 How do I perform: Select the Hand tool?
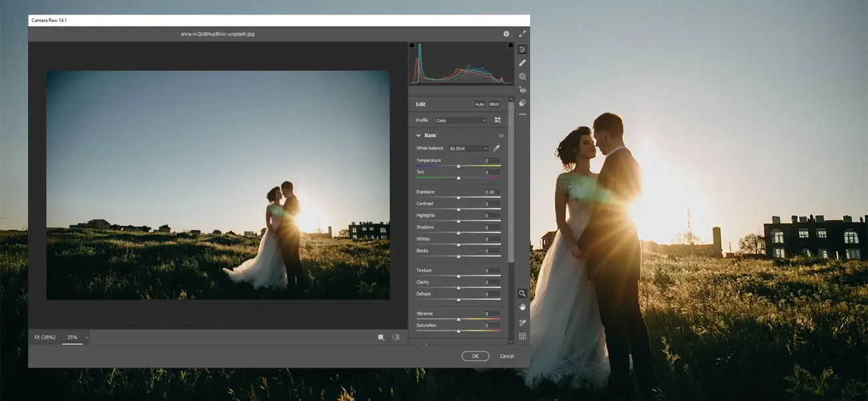[522, 307]
